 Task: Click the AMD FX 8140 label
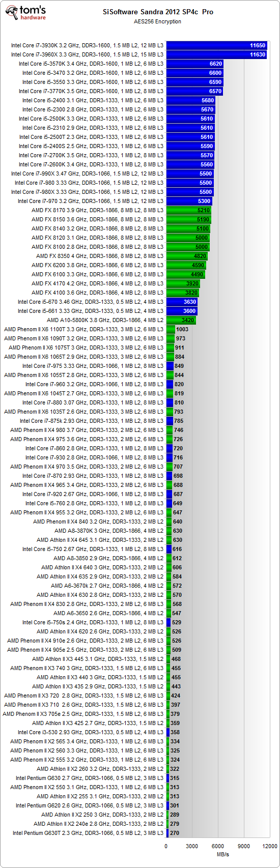[98, 228]
